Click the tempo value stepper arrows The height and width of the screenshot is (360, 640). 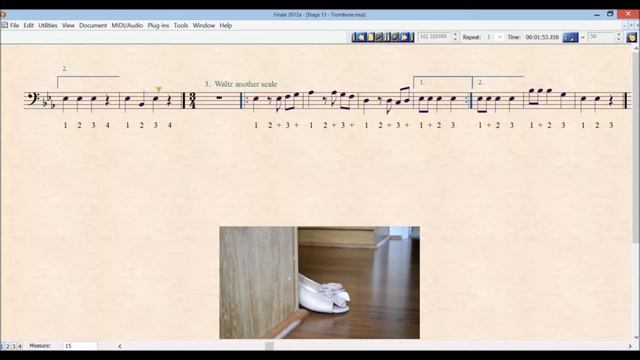(x=619, y=37)
